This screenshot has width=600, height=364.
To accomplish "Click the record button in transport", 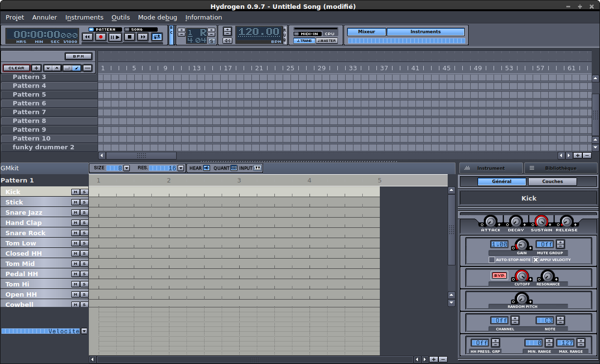I will point(101,37).
